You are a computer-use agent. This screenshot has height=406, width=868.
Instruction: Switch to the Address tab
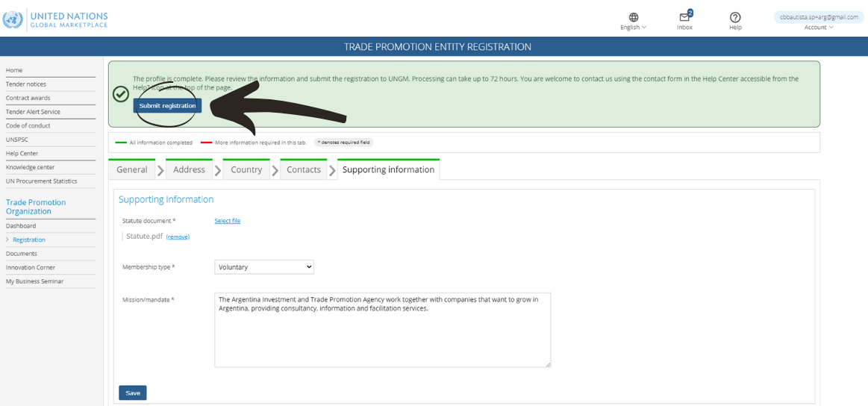tap(190, 169)
